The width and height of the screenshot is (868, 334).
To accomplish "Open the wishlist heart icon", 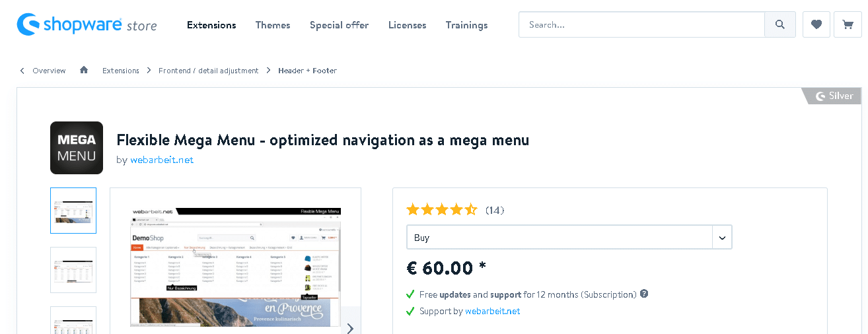I will tap(816, 24).
